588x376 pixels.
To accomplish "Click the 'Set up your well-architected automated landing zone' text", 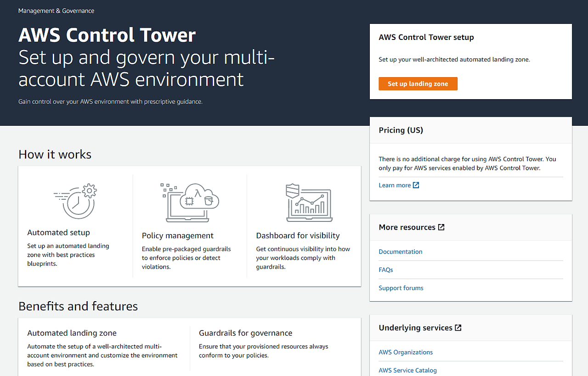I will coord(454,60).
